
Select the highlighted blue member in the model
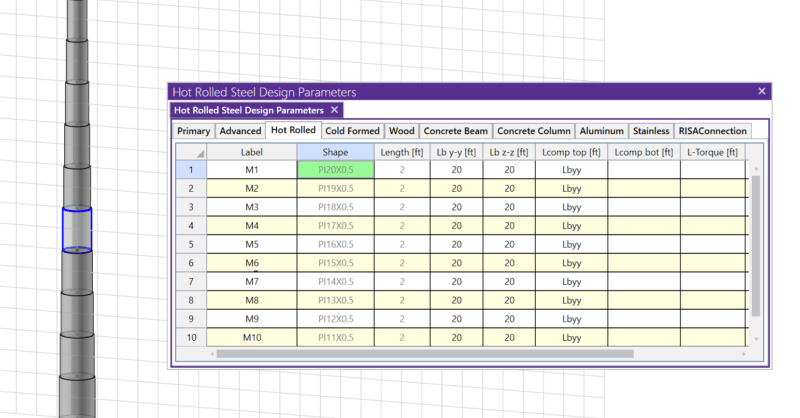pos(77,229)
